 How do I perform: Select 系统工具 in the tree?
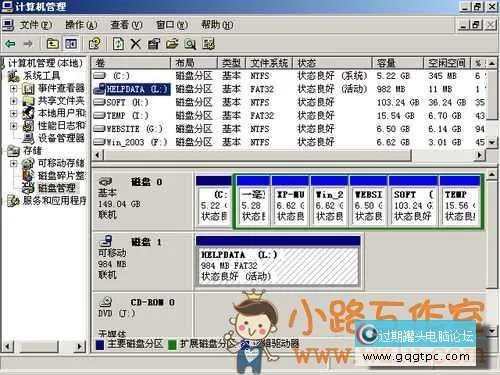(41, 76)
